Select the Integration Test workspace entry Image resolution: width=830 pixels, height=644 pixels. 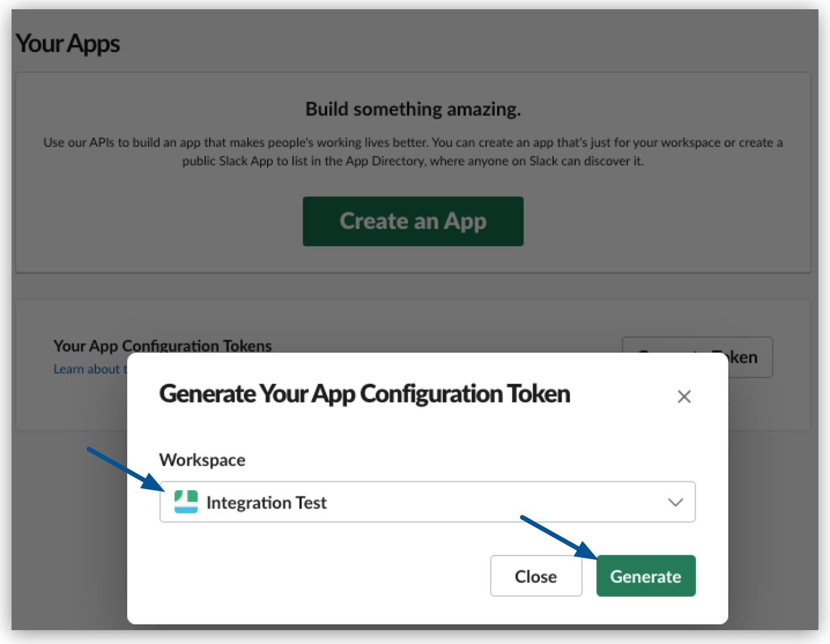click(x=266, y=502)
